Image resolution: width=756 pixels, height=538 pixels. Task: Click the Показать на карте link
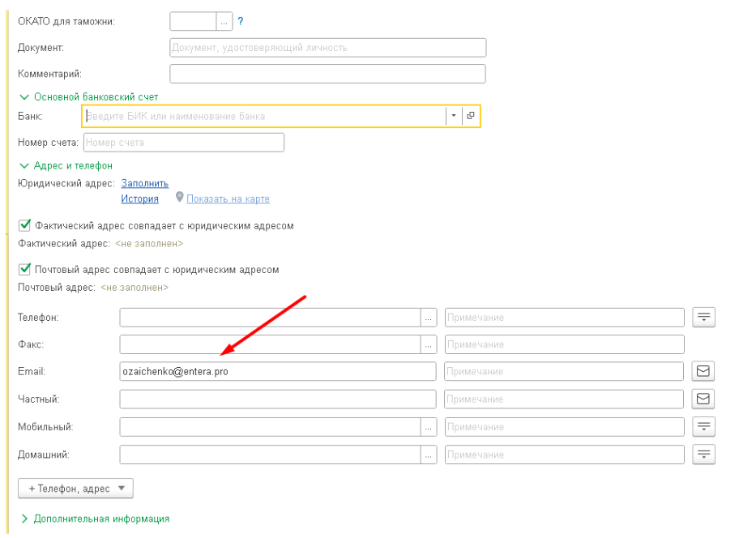click(x=228, y=199)
